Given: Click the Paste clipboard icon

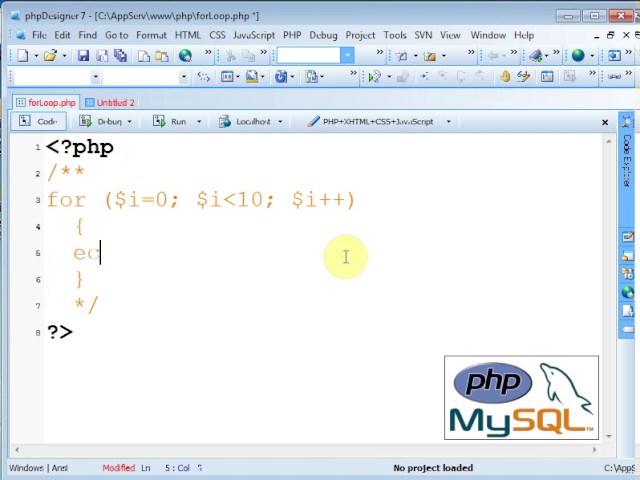Looking at the screenshot, I should coord(162,55).
